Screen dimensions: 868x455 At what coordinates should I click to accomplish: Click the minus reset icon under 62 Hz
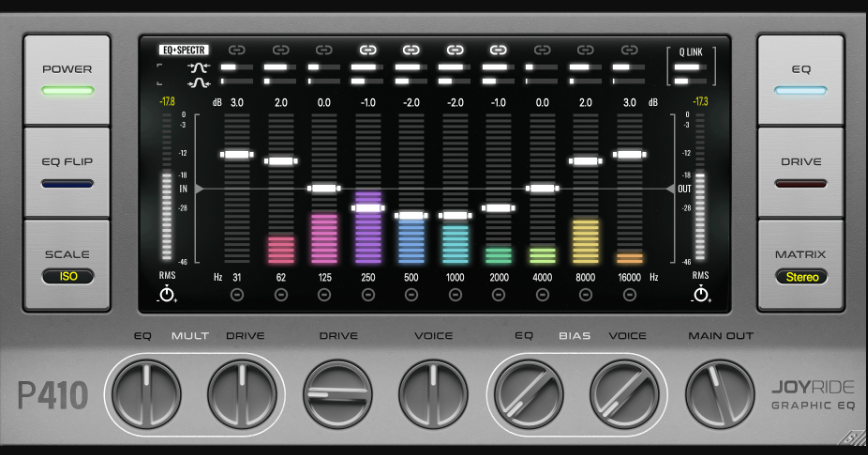[x=281, y=295]
